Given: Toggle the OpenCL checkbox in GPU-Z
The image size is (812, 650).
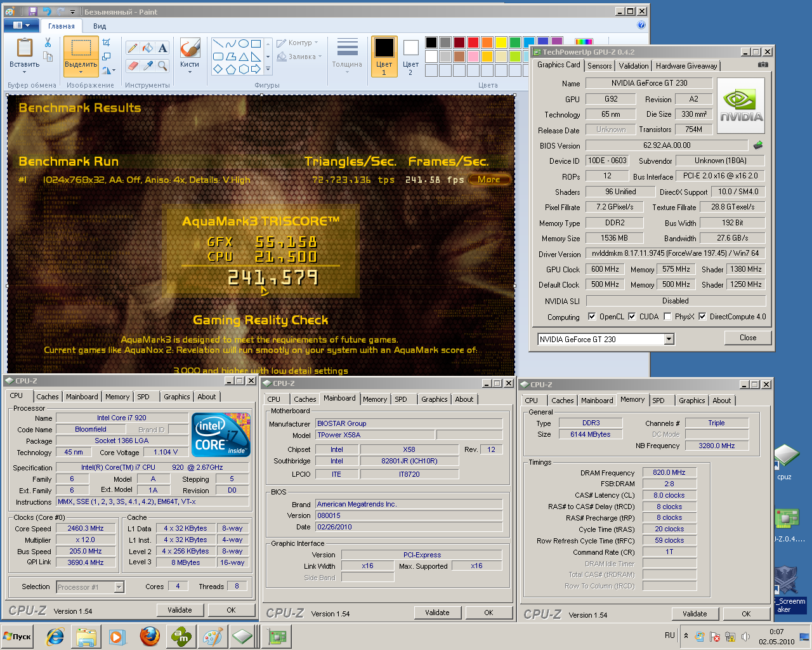Looking at the screenshot, I should point(592,317).
